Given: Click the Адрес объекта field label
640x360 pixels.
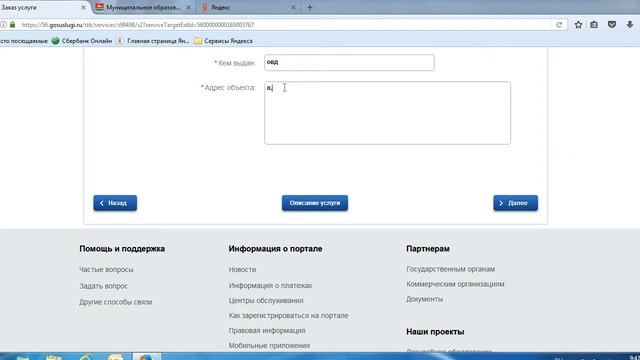Looking at the screenshot, I should click(x=228, y=88).
